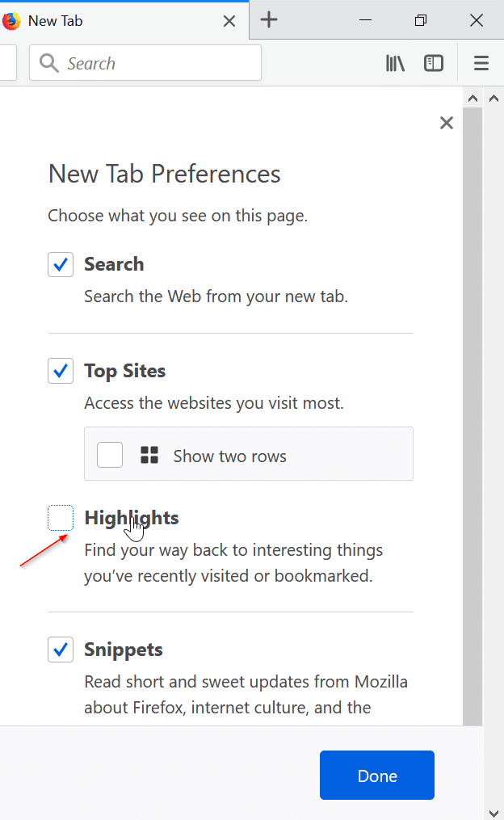
Task: Click the Done button
Action: coord(376,775)
